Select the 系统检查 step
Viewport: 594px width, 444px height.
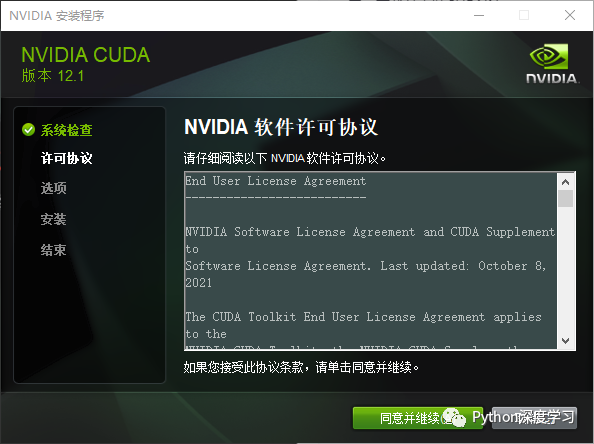point(67,130)
